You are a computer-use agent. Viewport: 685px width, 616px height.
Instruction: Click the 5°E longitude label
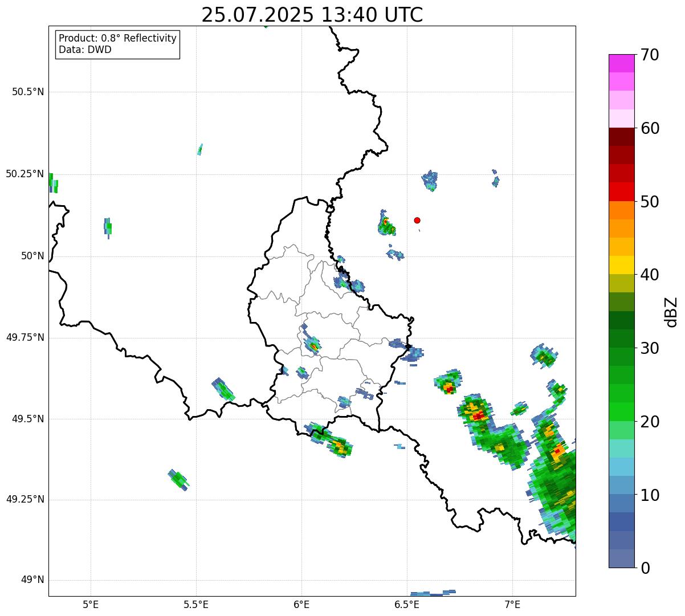coord(91,604)
